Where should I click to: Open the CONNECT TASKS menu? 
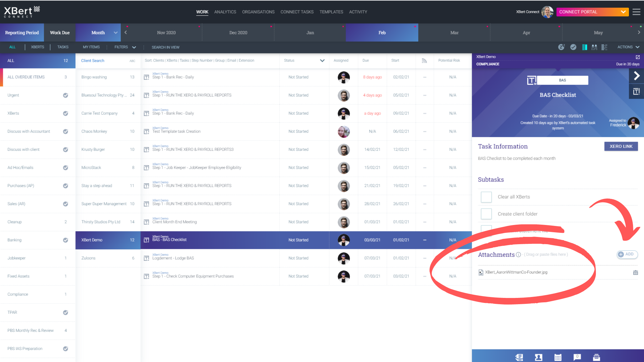click(297, 12)
